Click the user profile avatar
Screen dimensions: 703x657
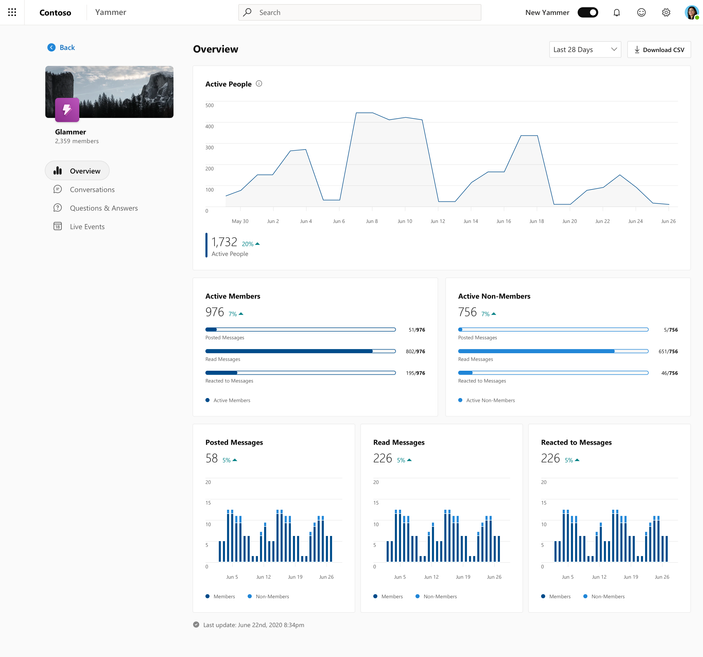coord(691,12)
